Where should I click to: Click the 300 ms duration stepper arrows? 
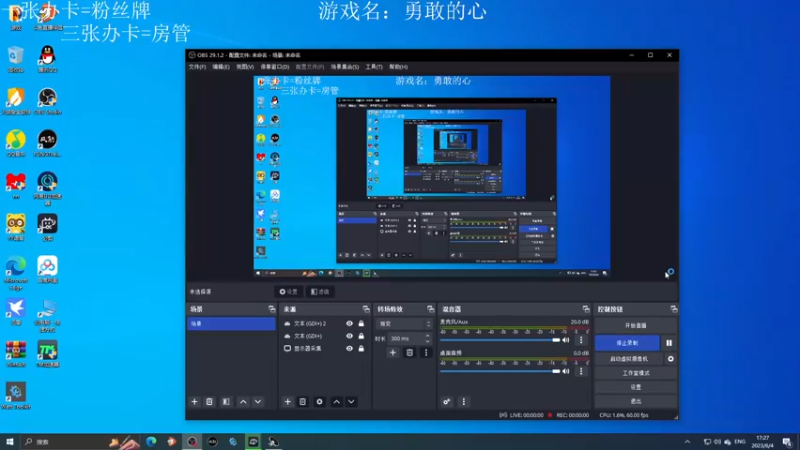[x=428, y=338]
